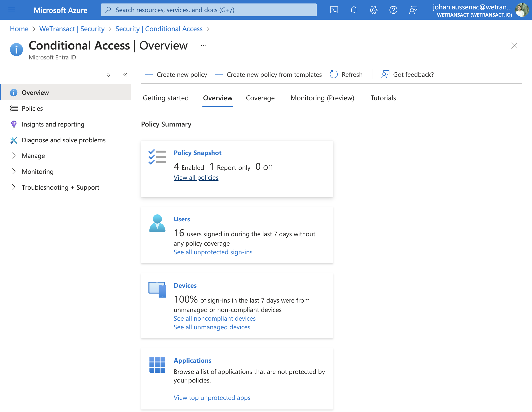This screenshot has width=532, height=412.
Task: Click the top bar feedback icon
Action: pyautogui.click(x=413, y=10)
